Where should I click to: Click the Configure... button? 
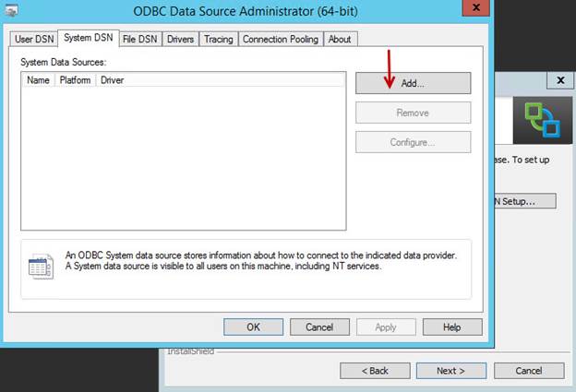[x=413, y=142]
